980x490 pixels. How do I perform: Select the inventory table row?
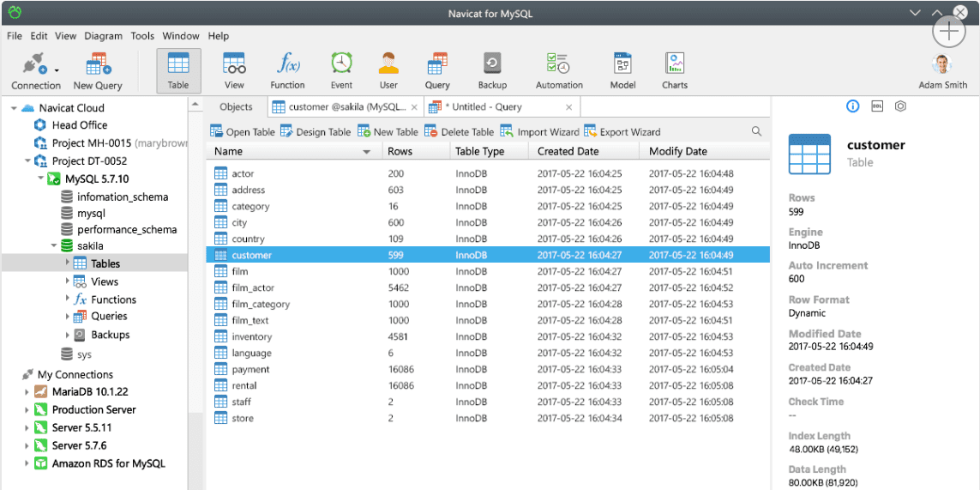(488, 336)
